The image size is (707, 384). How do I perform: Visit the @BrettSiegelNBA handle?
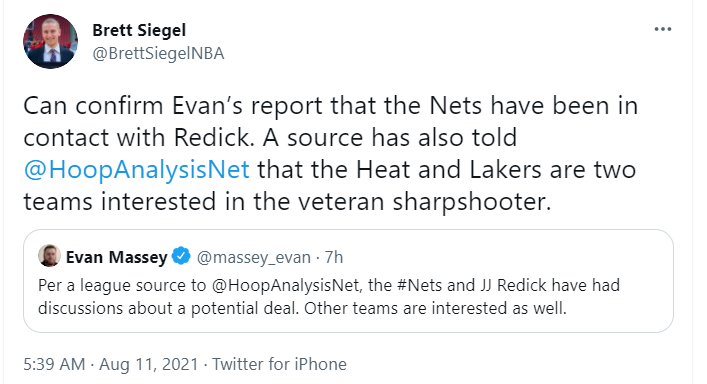click(x=158, y=53)
